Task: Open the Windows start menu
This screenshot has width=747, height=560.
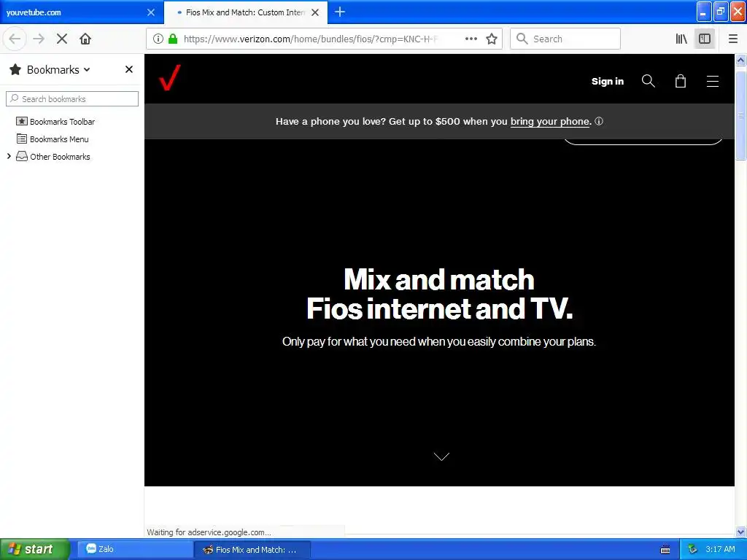Action: click(35, 549)
